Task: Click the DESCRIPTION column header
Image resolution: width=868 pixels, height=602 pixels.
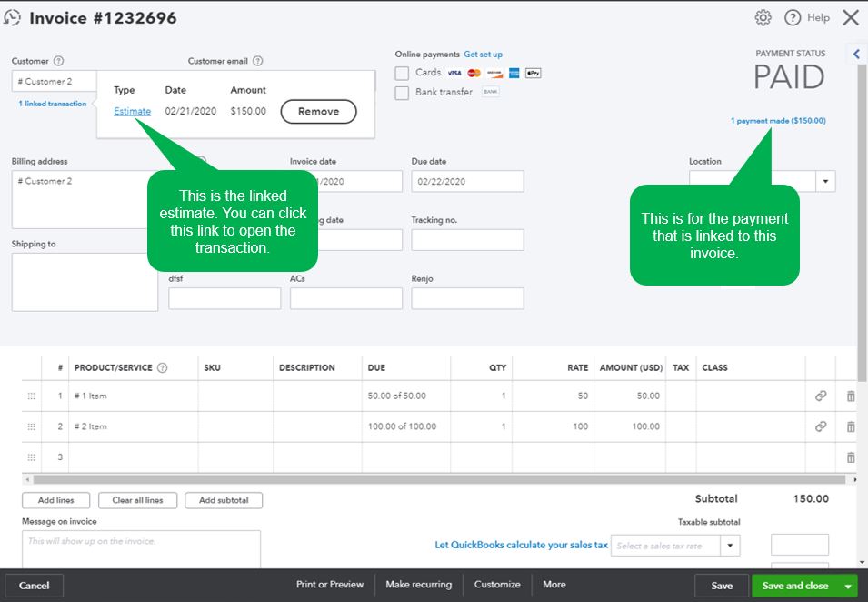Action: [306, 367]
